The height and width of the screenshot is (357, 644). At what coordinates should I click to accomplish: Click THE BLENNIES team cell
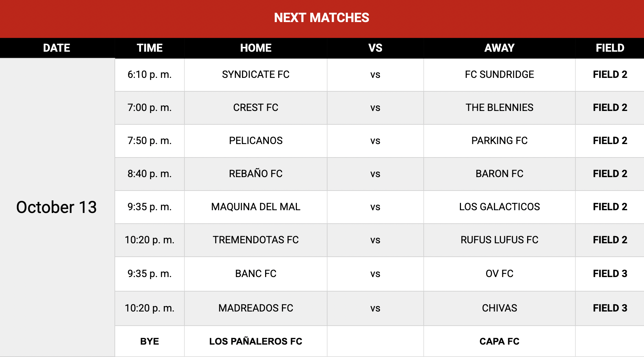[x=499, y=108]
